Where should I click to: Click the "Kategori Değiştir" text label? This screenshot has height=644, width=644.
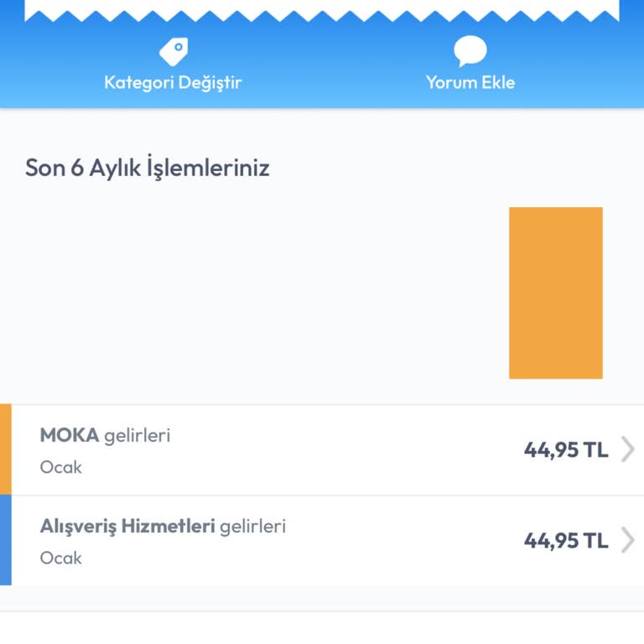[x=173, y=82]
